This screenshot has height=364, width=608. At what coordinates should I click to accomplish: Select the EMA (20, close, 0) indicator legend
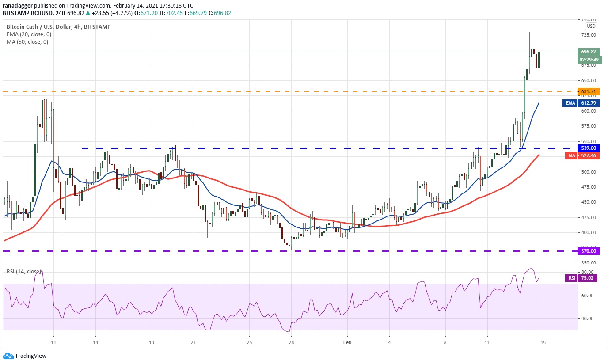point(29,34)
